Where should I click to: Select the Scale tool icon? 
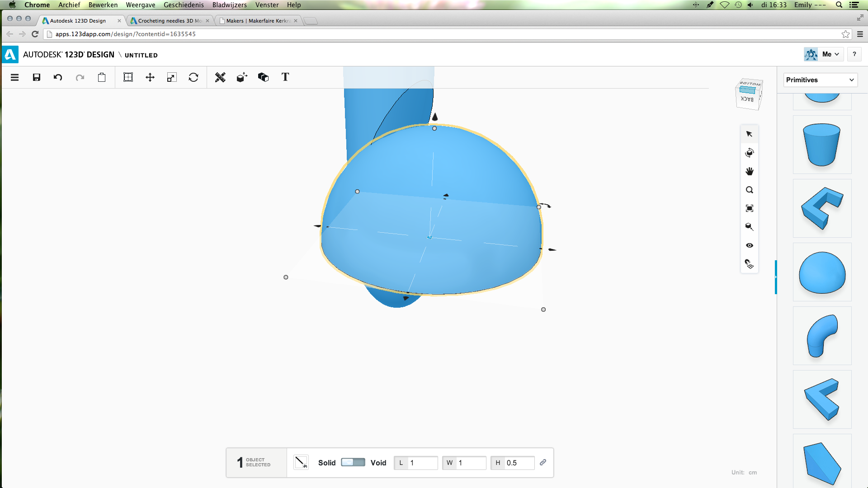[171, 77]
